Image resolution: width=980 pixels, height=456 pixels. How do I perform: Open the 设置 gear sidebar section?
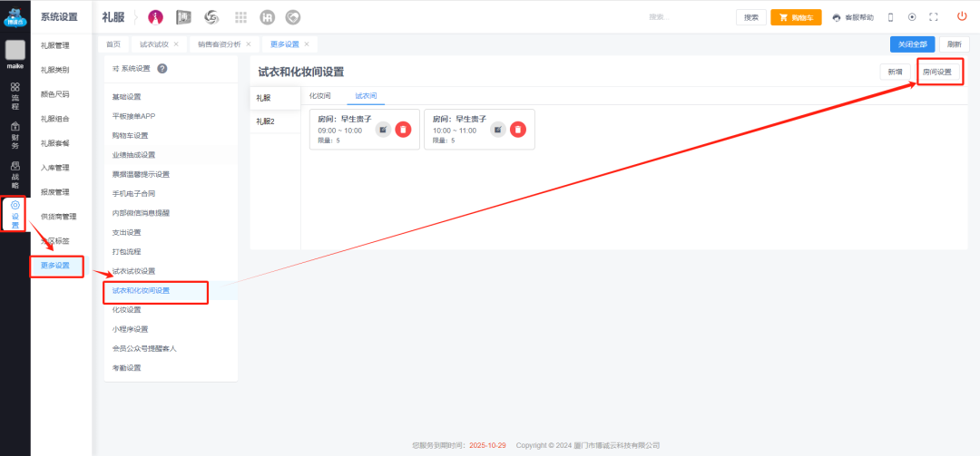point(15,214)
